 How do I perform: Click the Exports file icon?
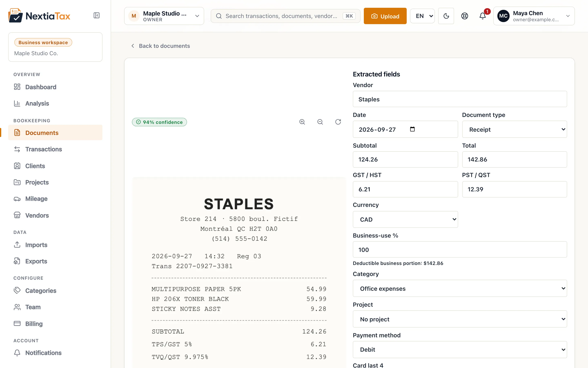click(x=17, y=261)
